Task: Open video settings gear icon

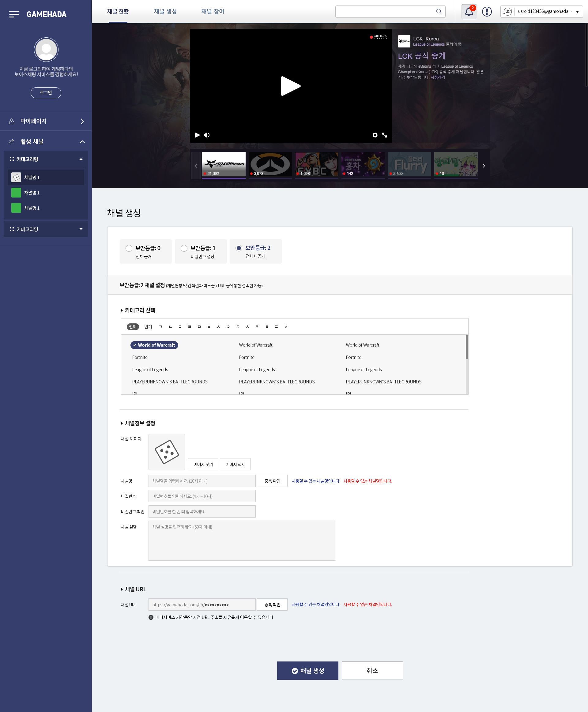Action: coord(375,135)
